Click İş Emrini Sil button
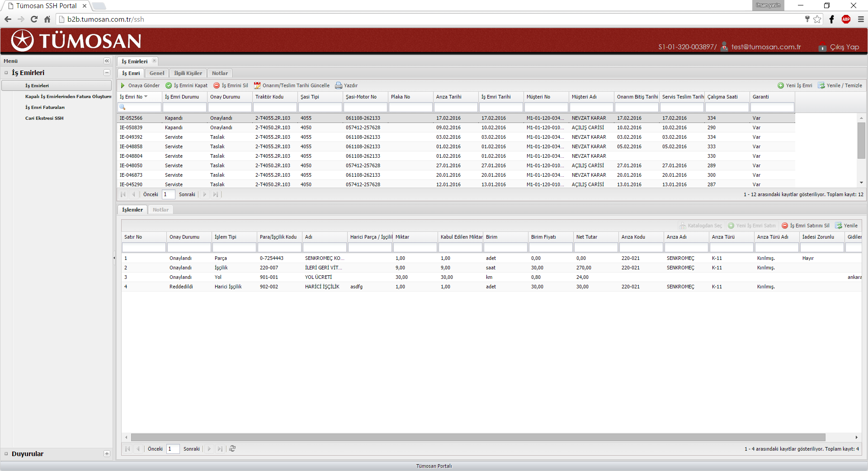This screenshot has width=868, height=471. pyautogui.click(x=231, y=85)
